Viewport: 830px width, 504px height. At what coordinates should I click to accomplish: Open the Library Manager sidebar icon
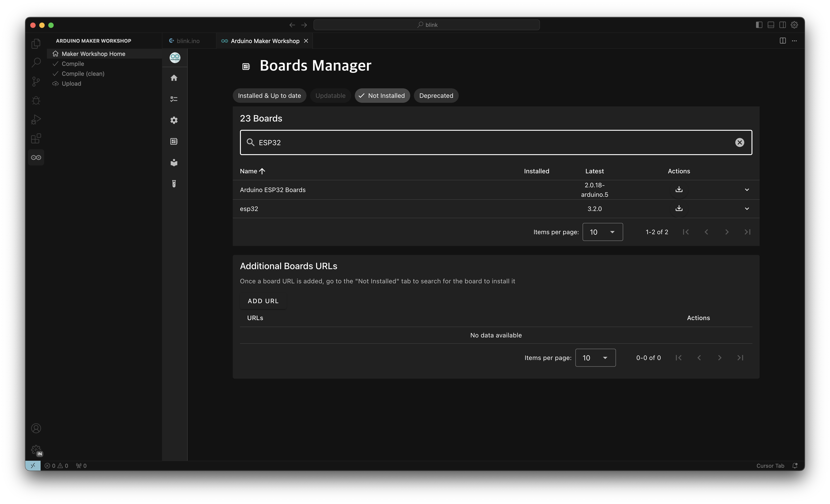174,163
